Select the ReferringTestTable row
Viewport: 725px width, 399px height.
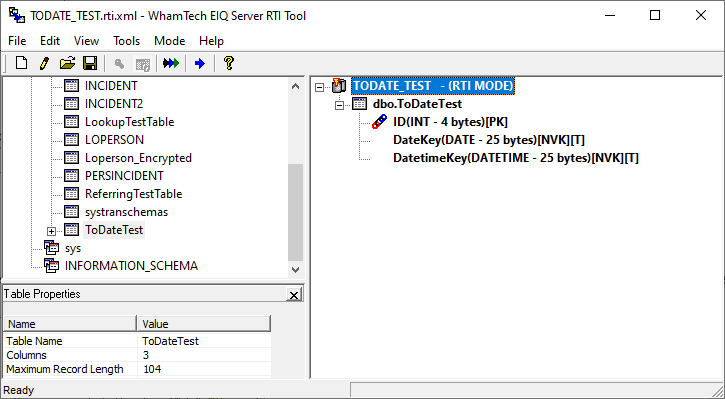pyautogui.click(x=134, y=194)
